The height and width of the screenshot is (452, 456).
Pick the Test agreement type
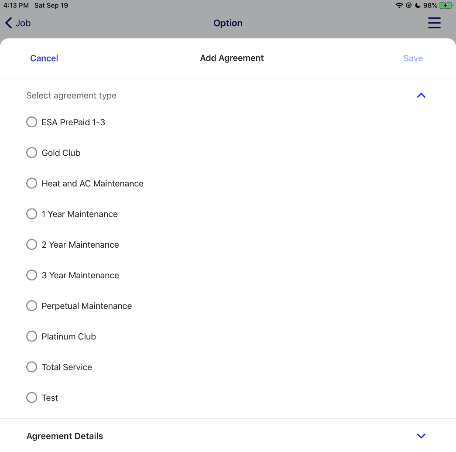pos(32,398)
